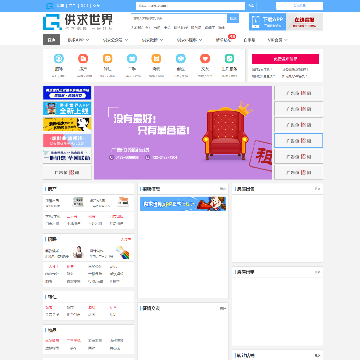Open the navigation item with red badge
Screen dimensions: 360x360
click(224, 40)
